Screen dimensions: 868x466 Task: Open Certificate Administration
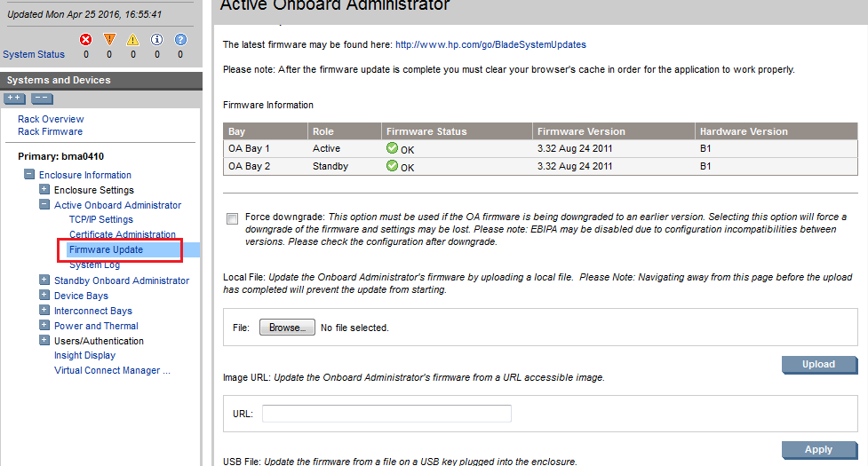tap(123, 234)
